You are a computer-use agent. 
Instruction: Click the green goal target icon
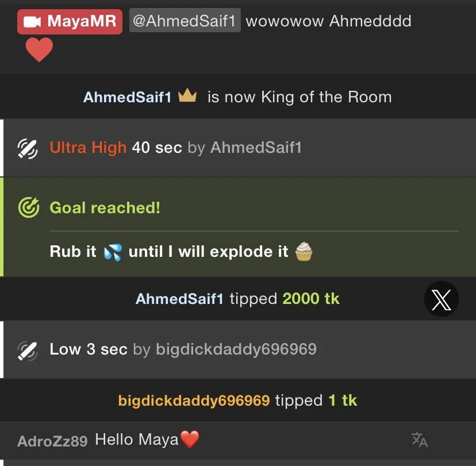pyautogui.click(x=29, y=207)
